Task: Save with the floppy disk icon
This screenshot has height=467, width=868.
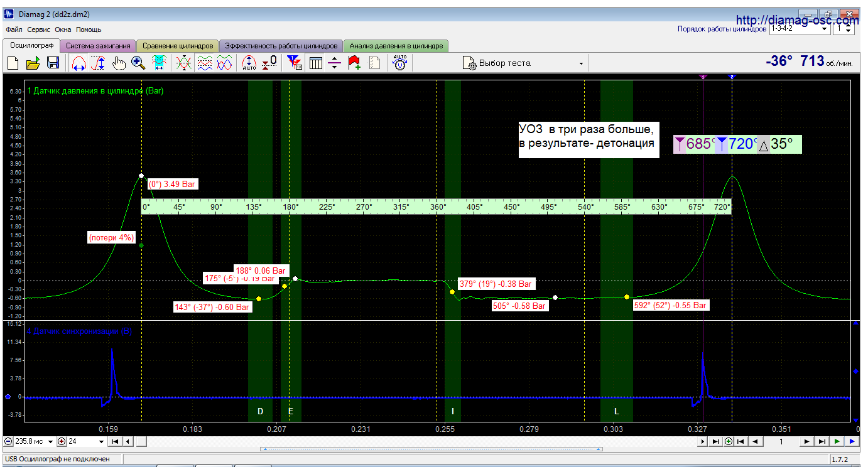Action: pyautogui.click(x=53, y=63)
